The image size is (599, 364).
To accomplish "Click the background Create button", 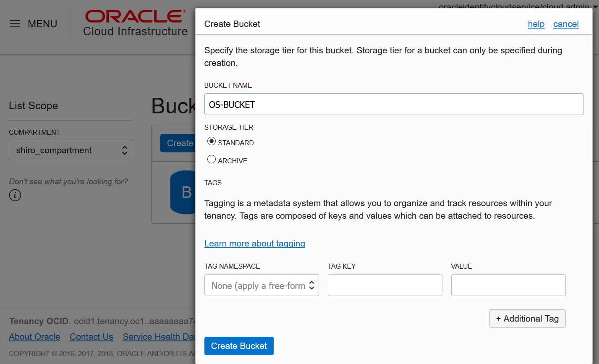I will coord(178,143).
